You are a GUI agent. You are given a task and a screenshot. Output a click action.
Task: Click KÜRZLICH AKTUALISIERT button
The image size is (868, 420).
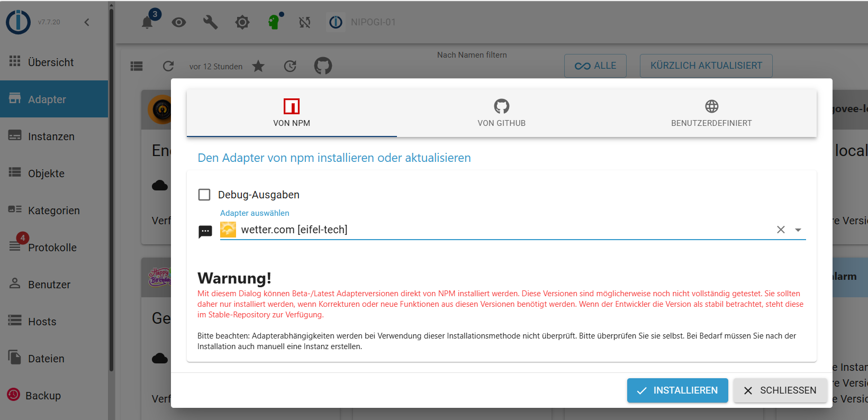click(706, 66)
